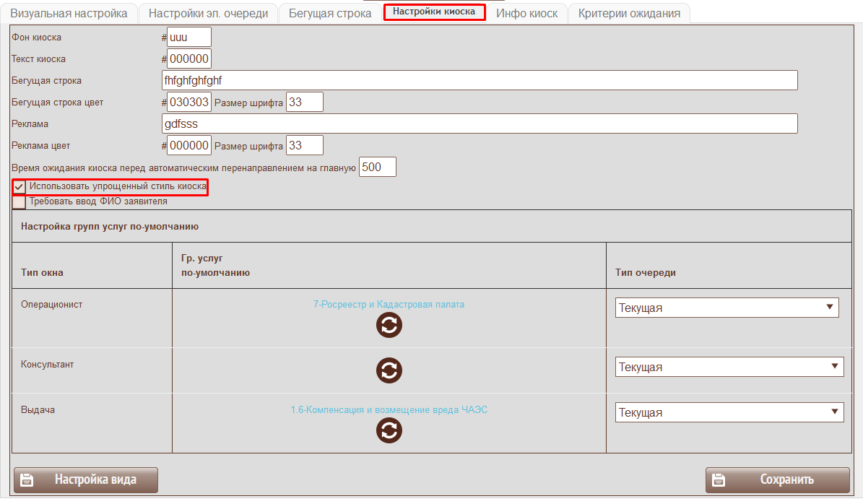Switch to Визуальная настройка tab

69,13
